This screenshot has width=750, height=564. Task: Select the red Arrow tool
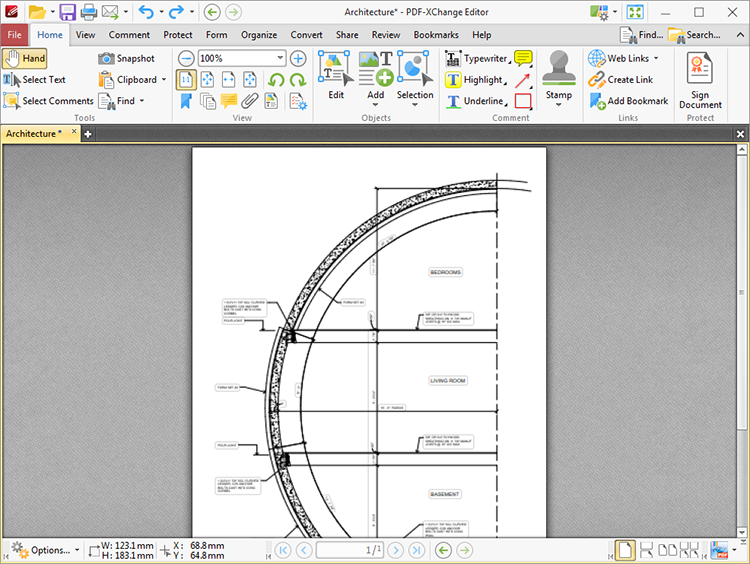click(523, 80)
